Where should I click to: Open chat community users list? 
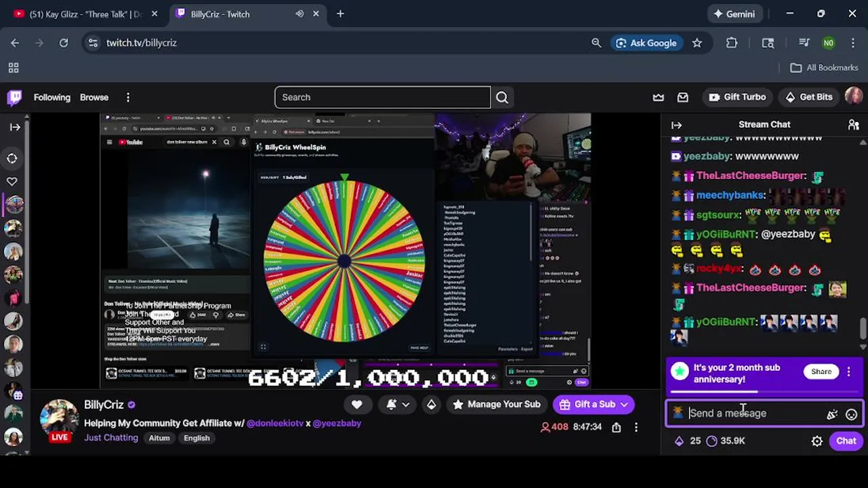(854, 125)
